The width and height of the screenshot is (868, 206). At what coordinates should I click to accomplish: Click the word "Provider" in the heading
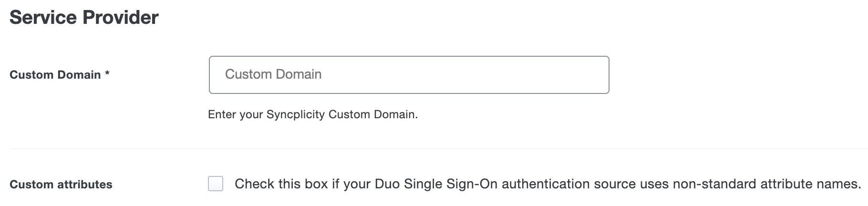[x=121, y=18]
